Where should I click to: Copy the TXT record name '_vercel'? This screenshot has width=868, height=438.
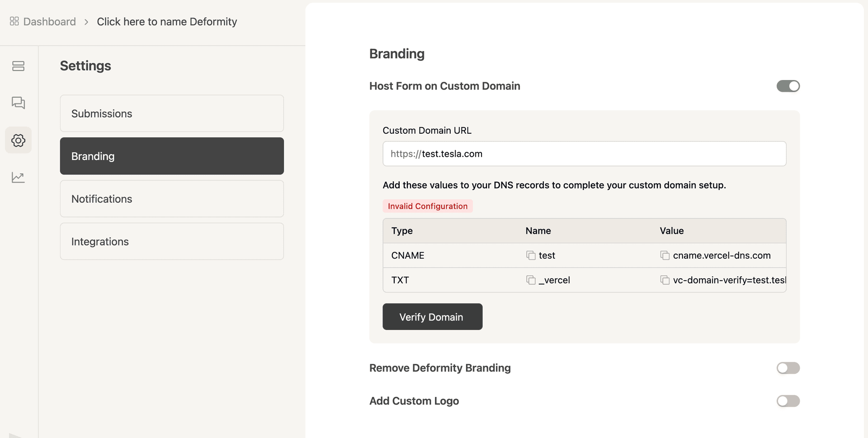(x=530, y=280)
